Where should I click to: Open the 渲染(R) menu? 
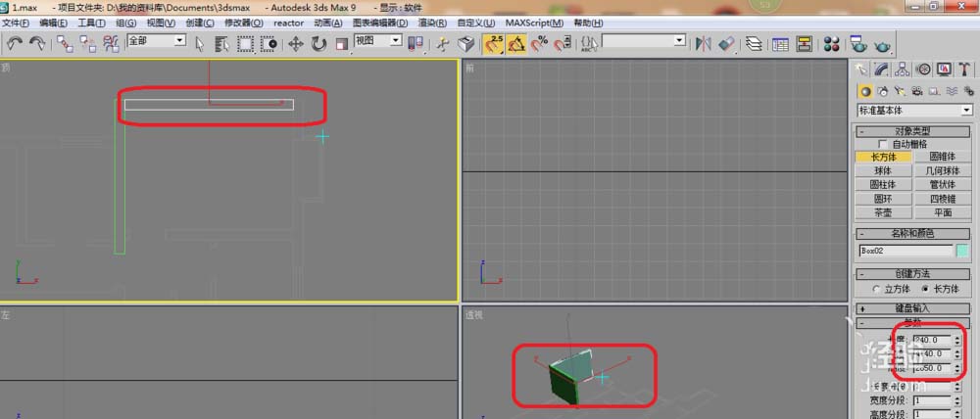click(x=431, y=23)
